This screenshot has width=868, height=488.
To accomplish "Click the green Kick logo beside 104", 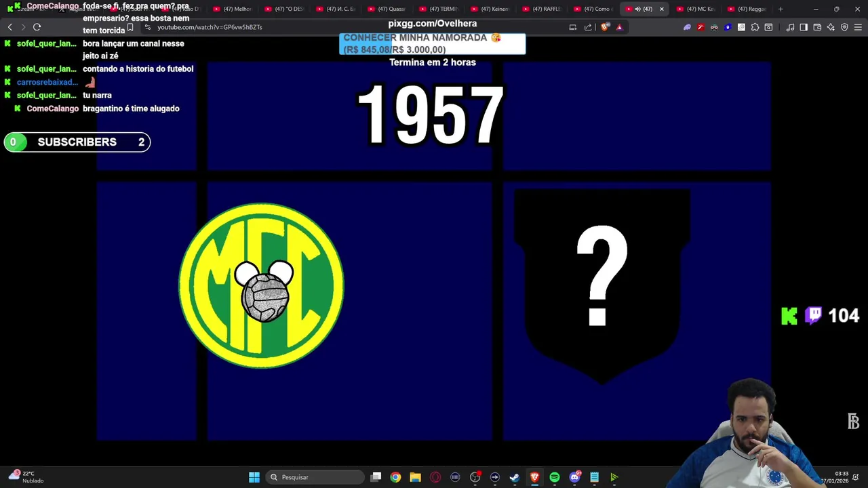I will coord(789,316).
